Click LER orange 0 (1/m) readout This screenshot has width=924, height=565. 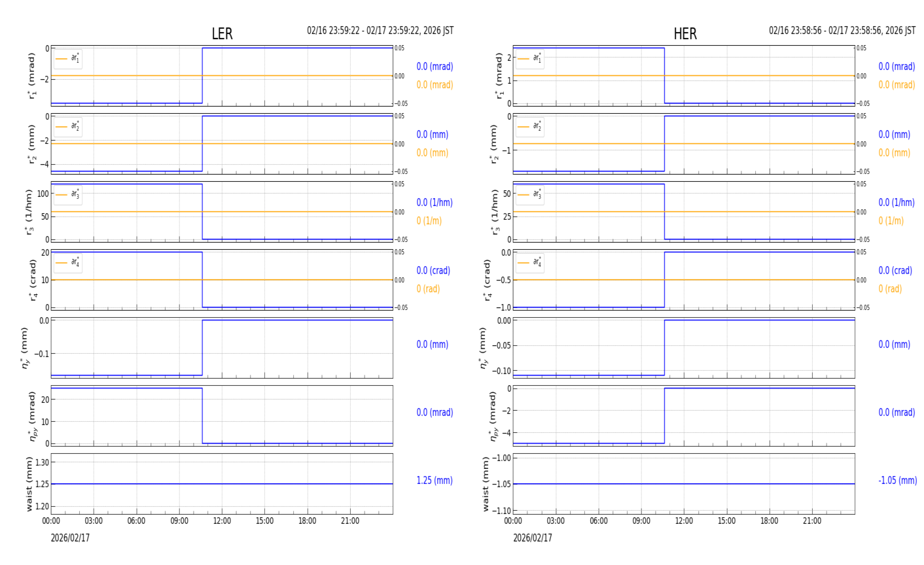[429, 221]
